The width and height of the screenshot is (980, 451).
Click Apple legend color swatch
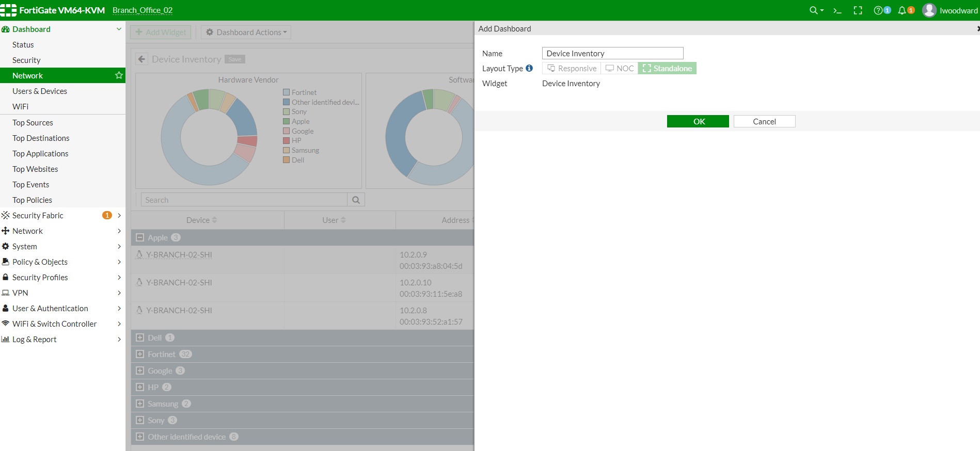[x=286, y=121]
